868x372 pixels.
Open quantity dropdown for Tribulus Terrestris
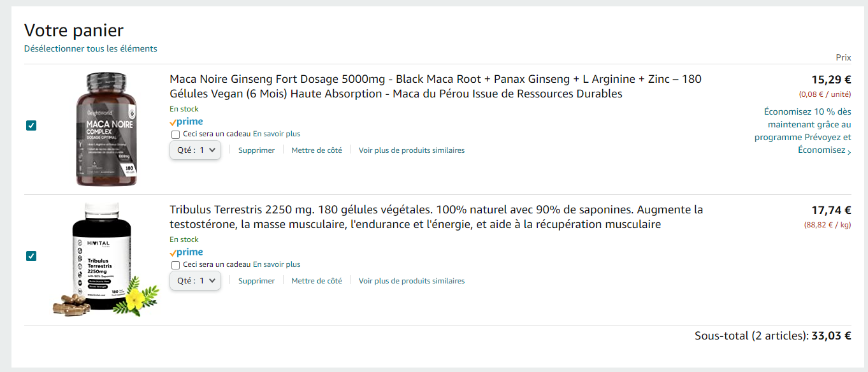click(195, 281)
